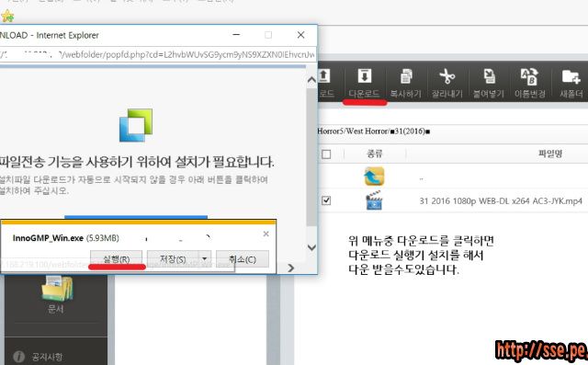Click the Upload toolbar icon
The height and width of the screenshot is (365, 588).
(x=324, y=75)
